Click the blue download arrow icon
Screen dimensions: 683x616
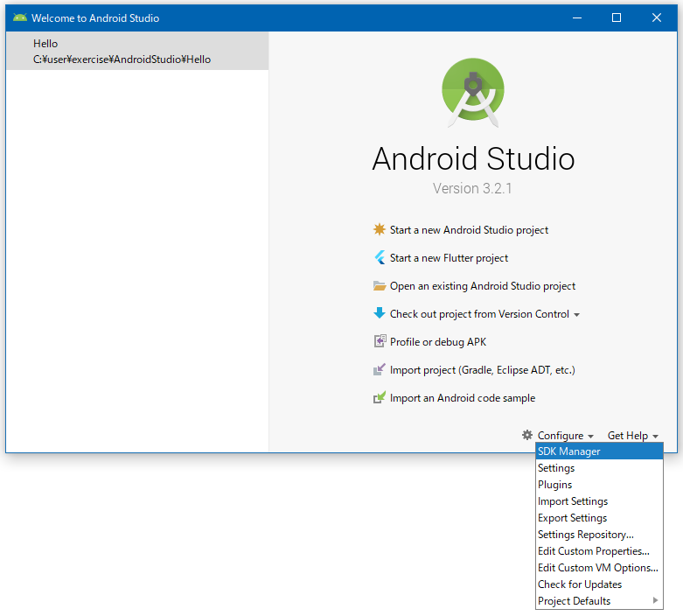pyautogui.click(x=380, y=313)
